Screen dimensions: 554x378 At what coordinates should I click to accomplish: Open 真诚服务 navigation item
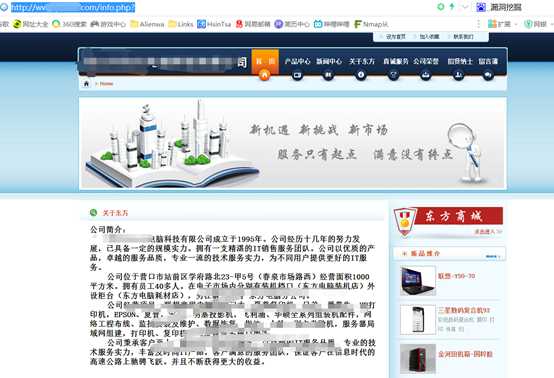pos(396,61)
